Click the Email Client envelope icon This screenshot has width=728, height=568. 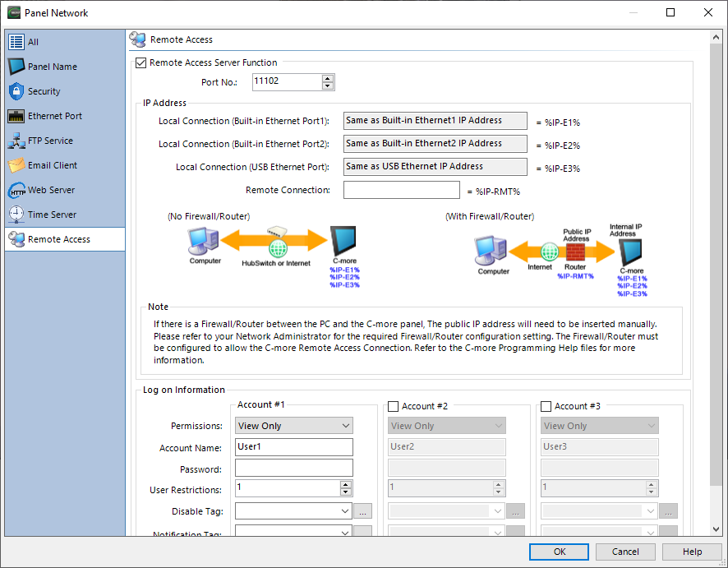click(x=16, y=165)
